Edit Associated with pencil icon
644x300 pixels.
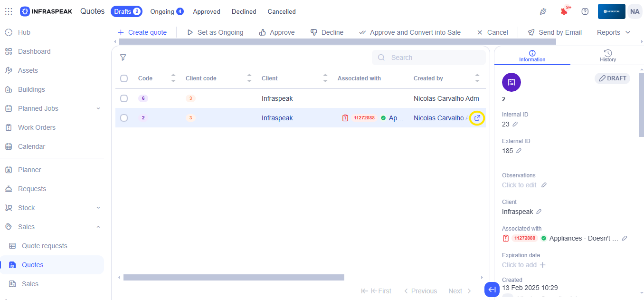tap(625, 238)
